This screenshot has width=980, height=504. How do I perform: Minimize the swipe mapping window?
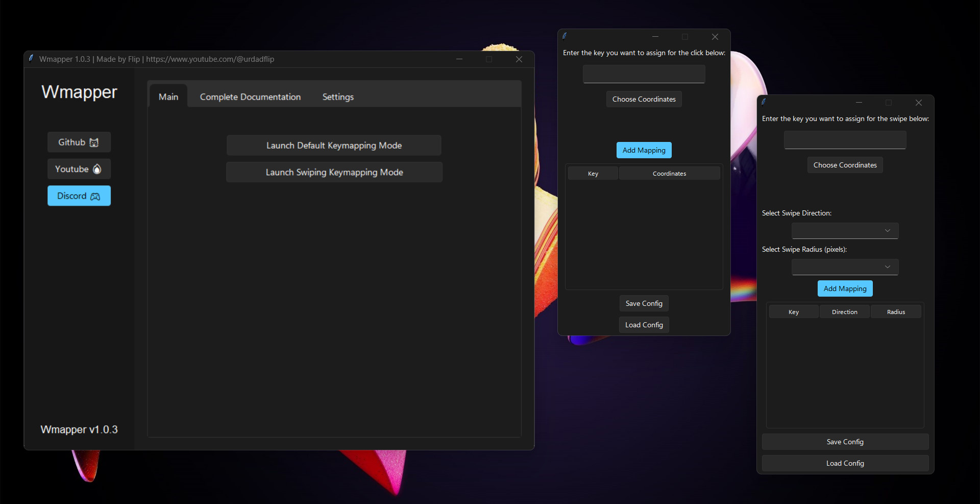click(859, 103)
